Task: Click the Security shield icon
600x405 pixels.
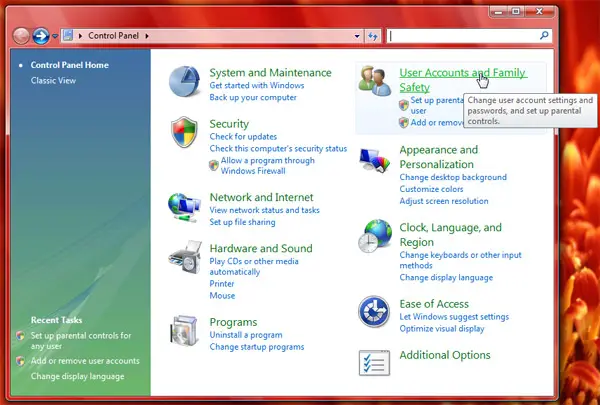Action: 184,132
